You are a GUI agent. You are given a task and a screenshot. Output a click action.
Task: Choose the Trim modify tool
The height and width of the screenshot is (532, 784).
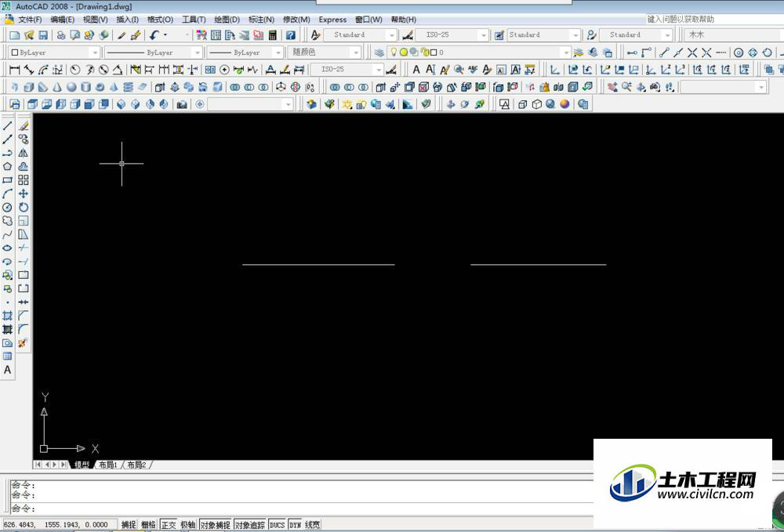tap(23, 248)
